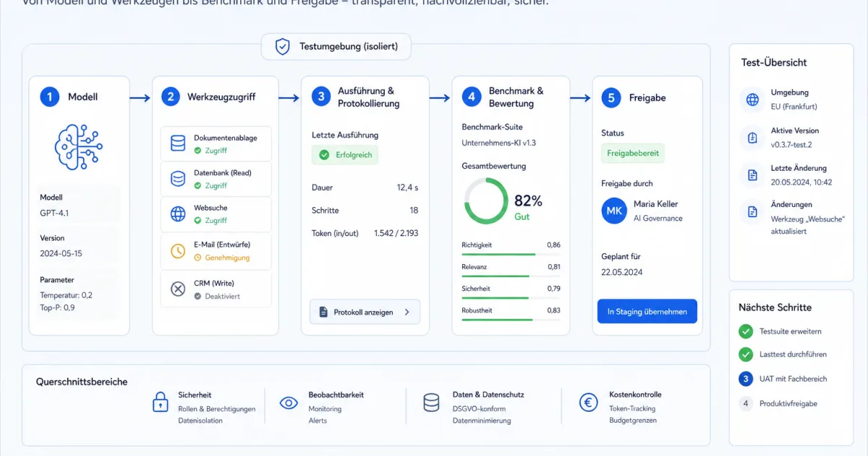Click the Sicherheit lock icon
Viewport: 868px width, 456px height.
tap(160, 402)
